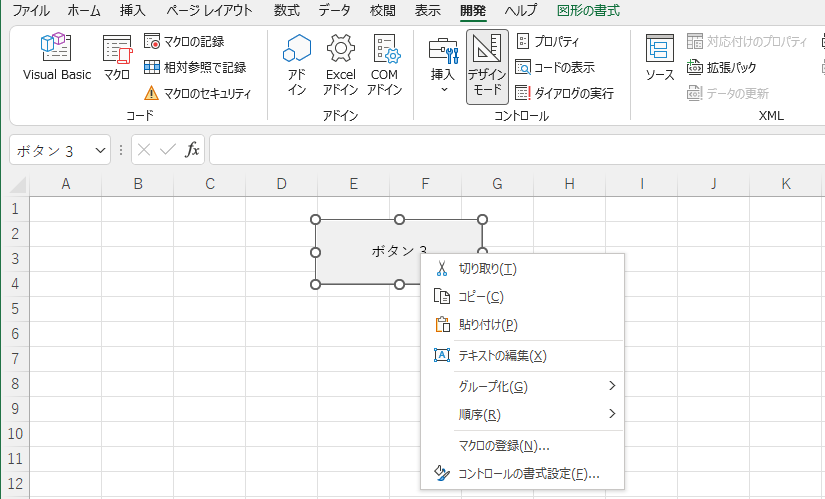Open the Visual Basic editor
825x499 pixels.
point(56,57)
